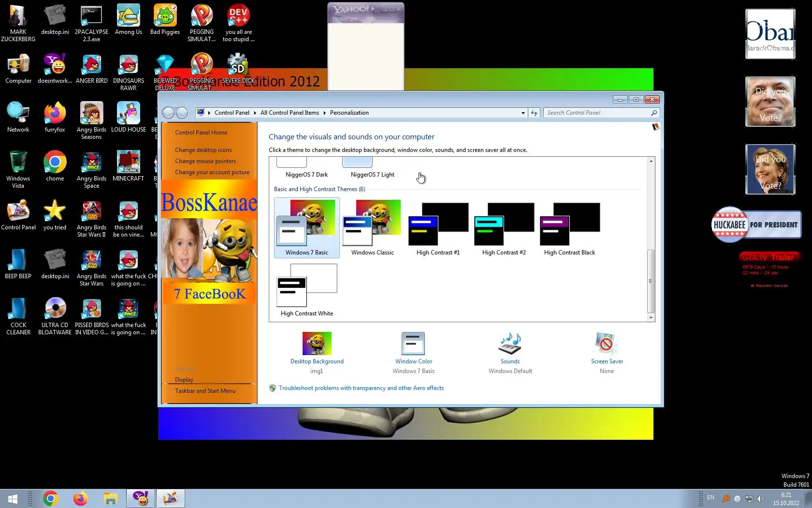
Task: Open the furryfox desktop icon
Action: point(55,118)
